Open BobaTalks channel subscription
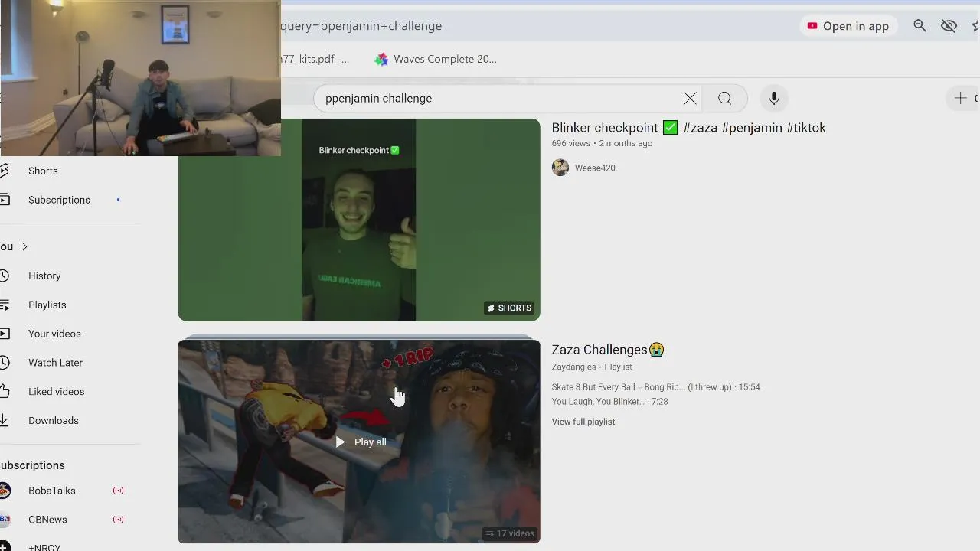 pyautogui.click(x=52, y=491)
